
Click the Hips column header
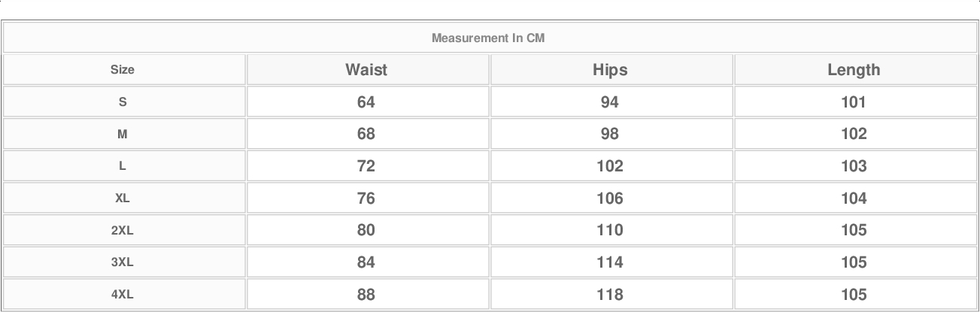(610, 70)
